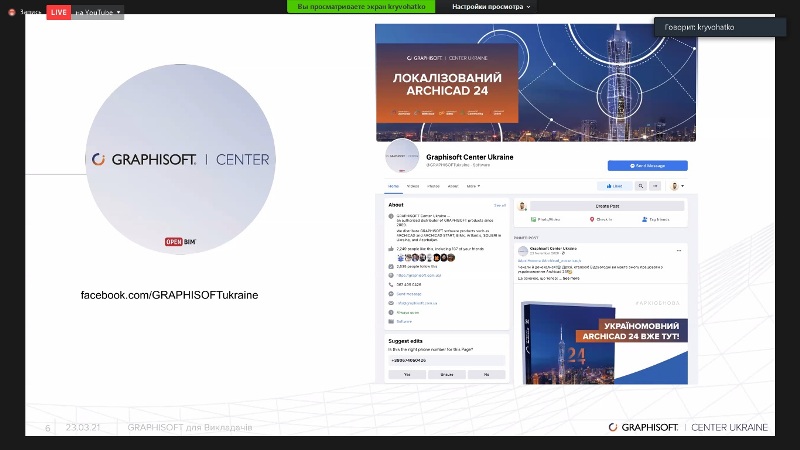Open the graphisoft.com.ua website link
The height and width of the screenshot is (450, 800).
tap(418, 276)
